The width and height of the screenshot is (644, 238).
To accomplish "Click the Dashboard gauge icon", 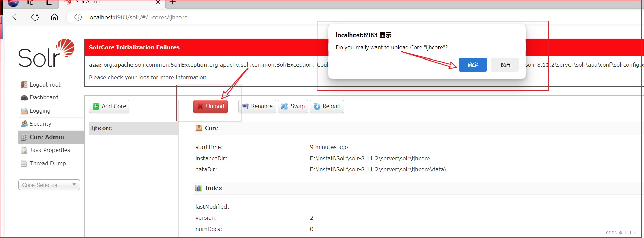I will pyautogui.click(x=24, y=98).
